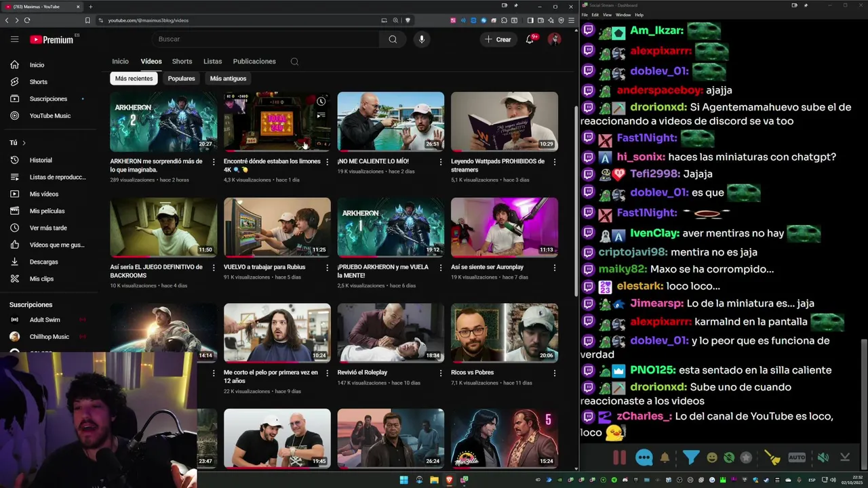Click the search magnifier button beside Buscar
This screenshot has width=868, height=488.
393,39
